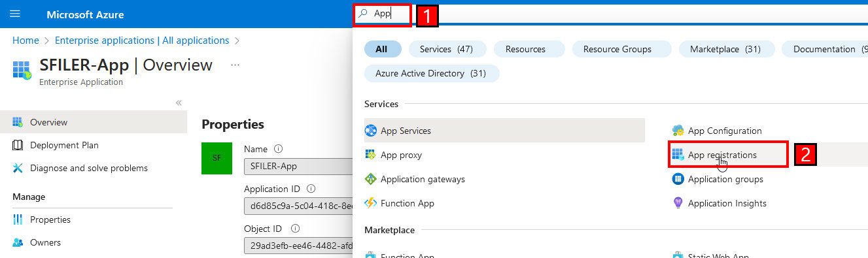The image size is (868, 258).
Task: Select Overview in the sidebar
Action: coord(94,122)
